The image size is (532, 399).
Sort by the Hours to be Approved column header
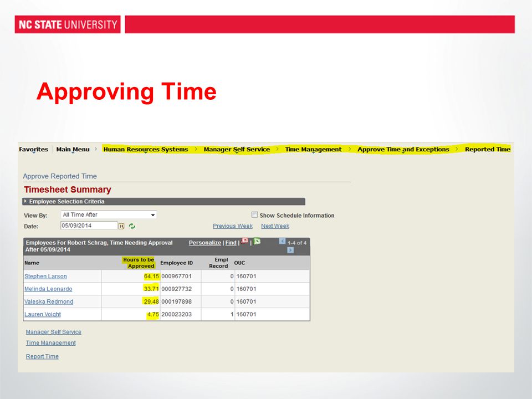pos(139,263)
